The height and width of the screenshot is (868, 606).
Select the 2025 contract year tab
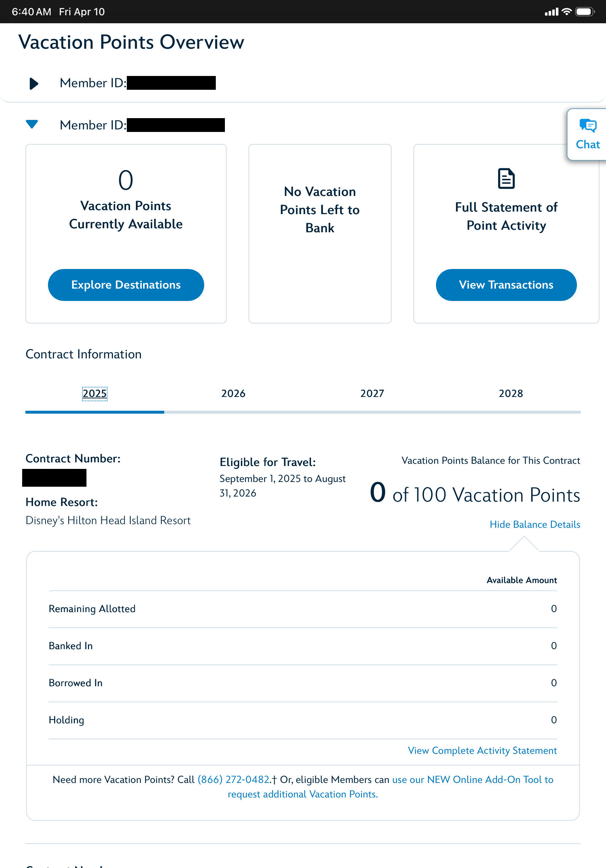pyautogui.click(x=95, y=394)
